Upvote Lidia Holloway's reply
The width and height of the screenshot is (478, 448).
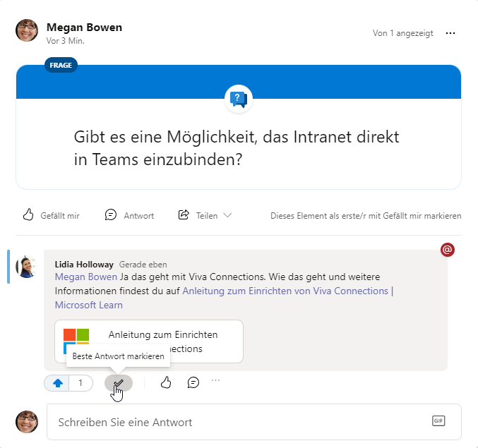pos(58,383)
